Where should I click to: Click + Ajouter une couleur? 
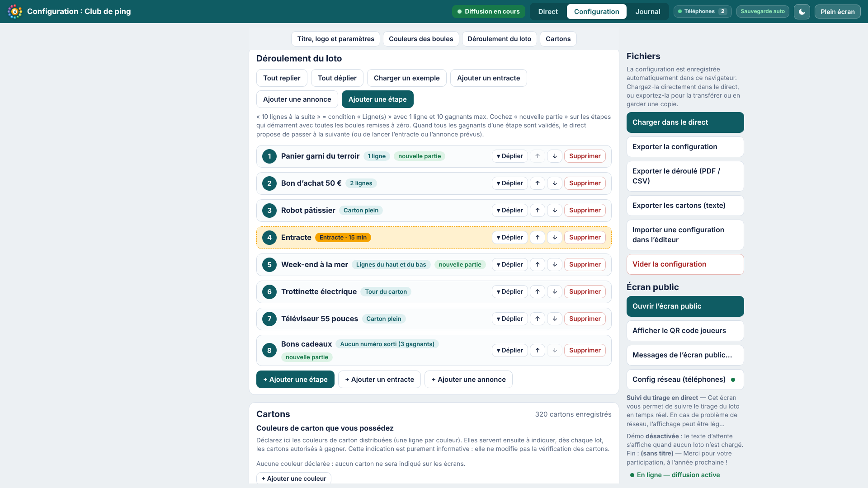point(293,479)
